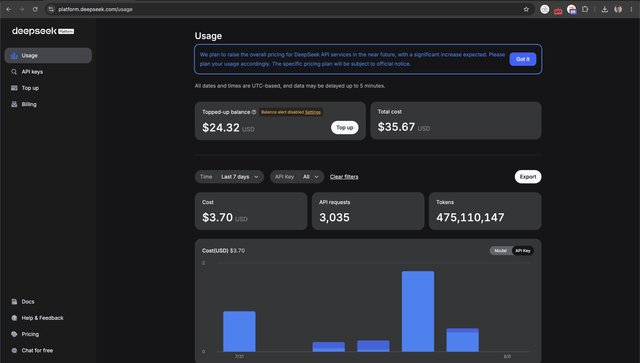Viewport: 640px width, 363px height.
Task: Click the Pricing tag icon
Action: 14,334
